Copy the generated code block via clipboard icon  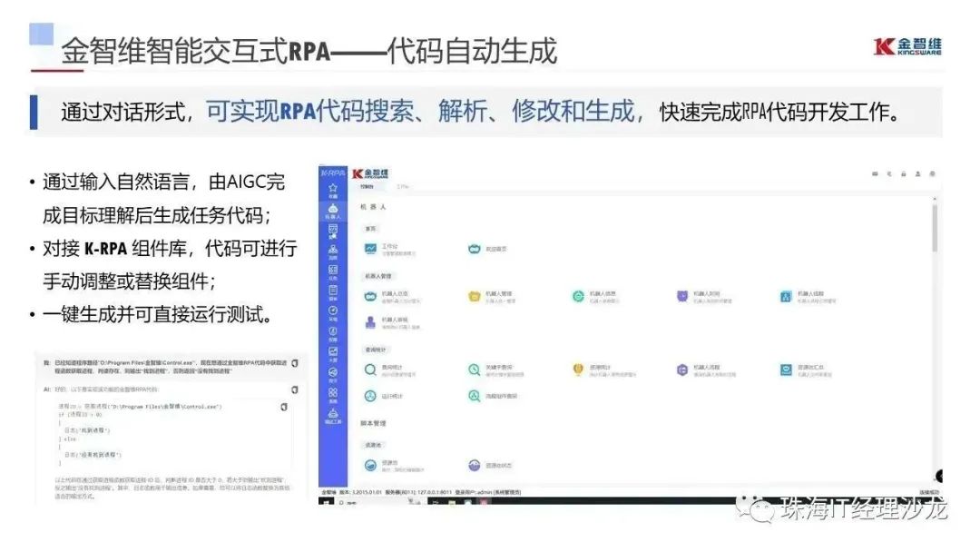coord(284,407)
